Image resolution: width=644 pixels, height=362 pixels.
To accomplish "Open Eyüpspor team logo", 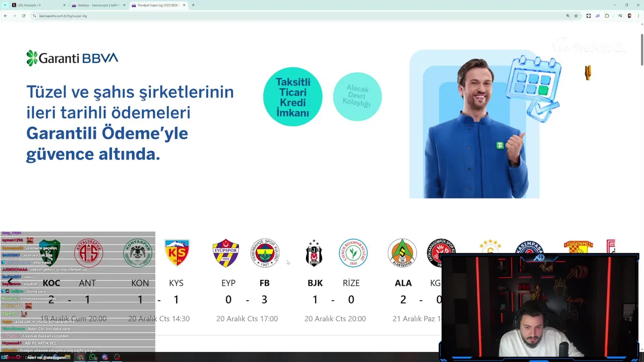I will tap(226, 253).
